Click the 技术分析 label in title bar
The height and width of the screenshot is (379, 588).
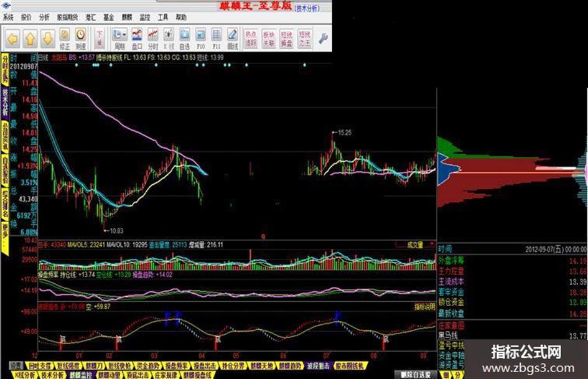coord(307,8)
